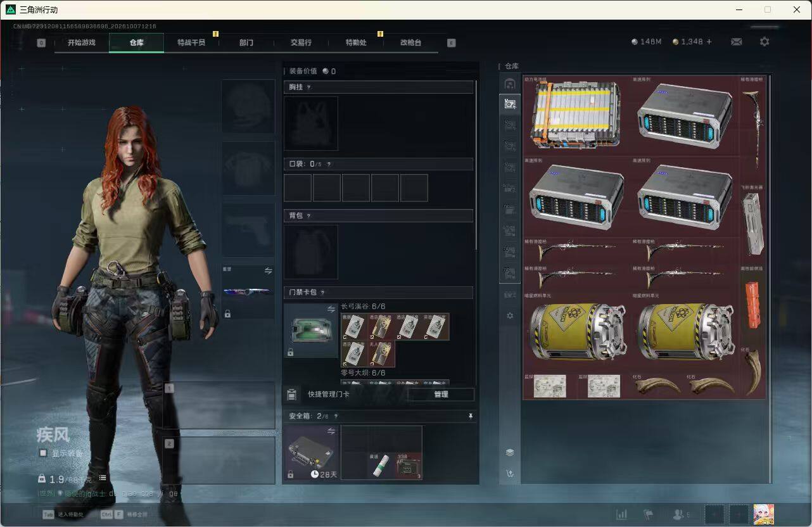This screenshot has height=527, width=812.
Task: Click the help question mark beside 胸挂
Action: point(308,87)
